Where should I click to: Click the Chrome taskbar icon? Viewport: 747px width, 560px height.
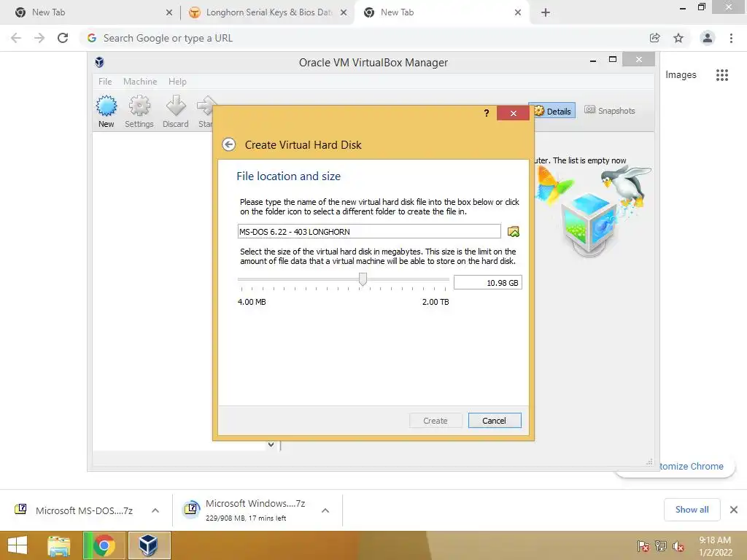coord(104,545)
